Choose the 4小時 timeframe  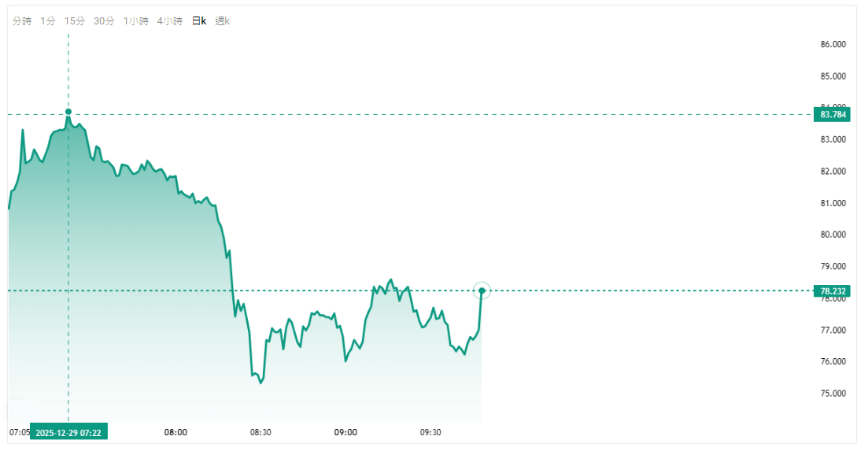pyautogui.click(x=170, y=21)
